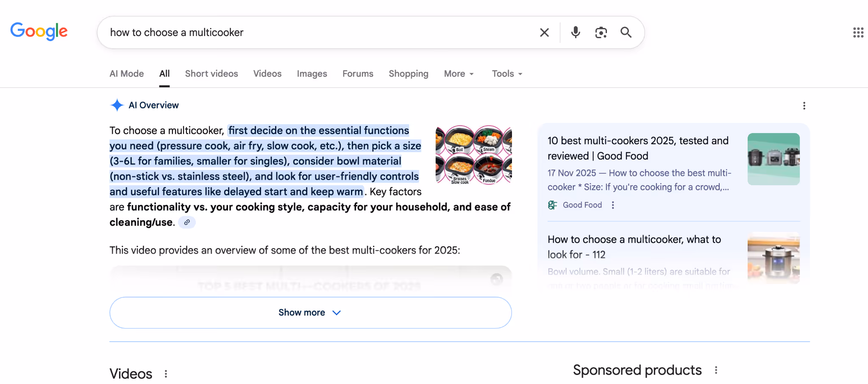The height and width of the screenshot is (384, 868).
Task: Click the Google logo
Action: [x=39, y=31]
